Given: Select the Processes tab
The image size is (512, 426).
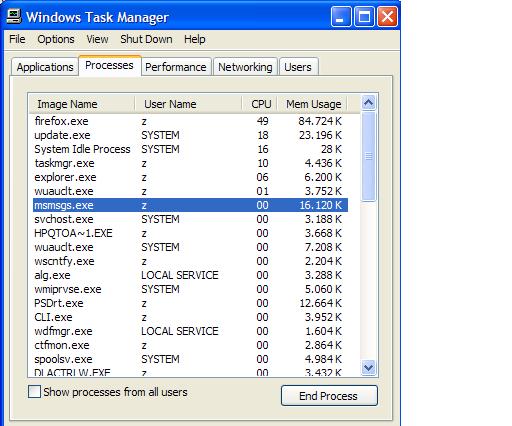Looking at the screenshot, I should (109, 65).
